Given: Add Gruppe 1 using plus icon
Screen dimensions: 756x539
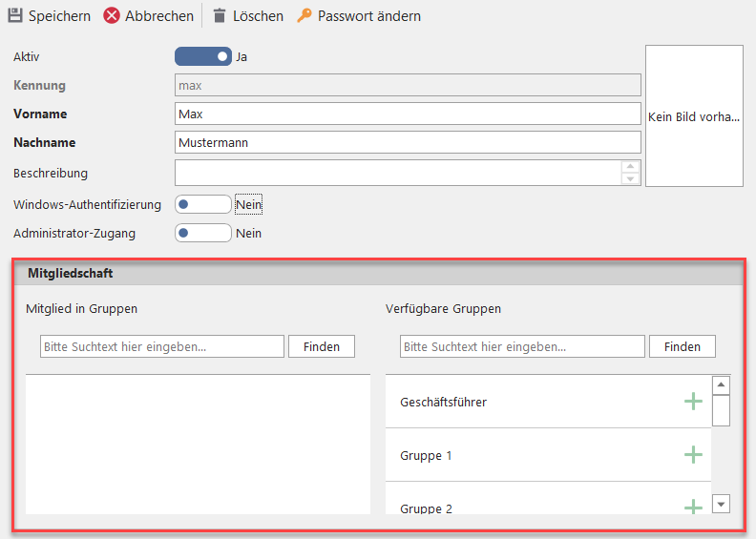Looking at the screenshot, I should (x=694, y=455).
